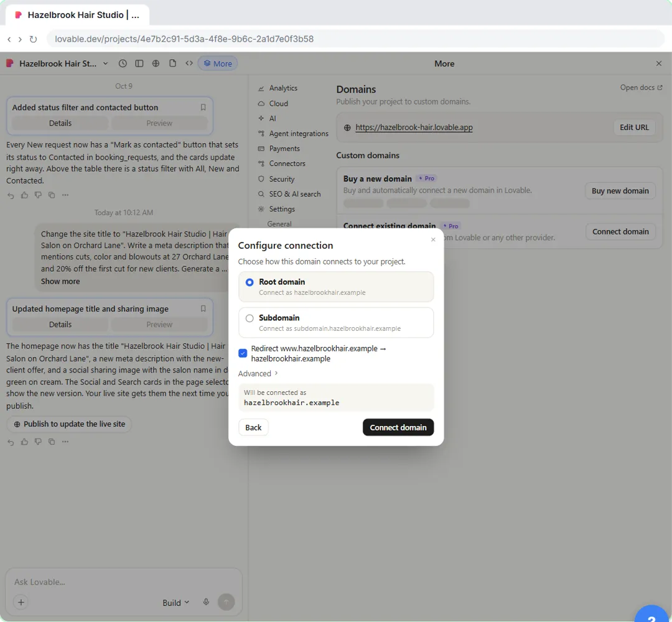The image size is (672, 622).
Task: Open code view angle-brackets icon
Action: [189, 63]
